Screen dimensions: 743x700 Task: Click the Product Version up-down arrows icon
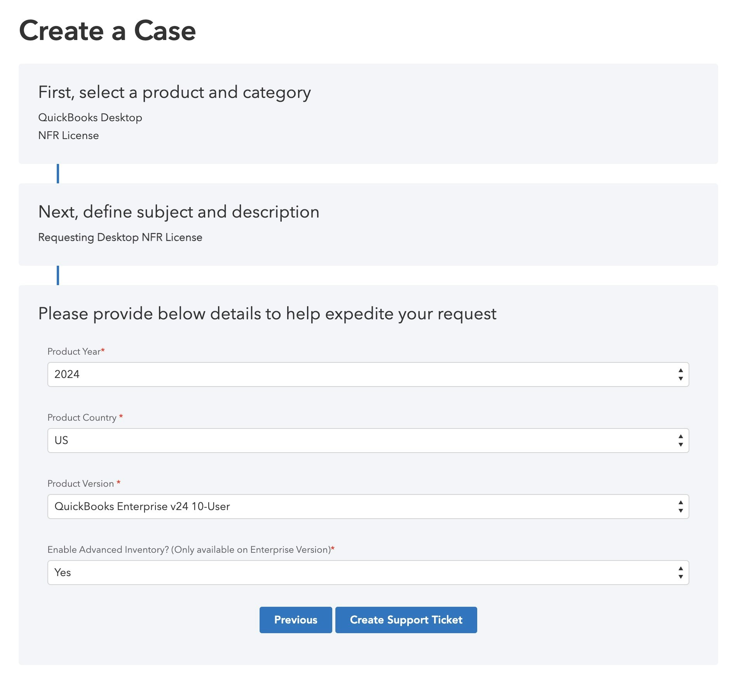click(x=680, y=507)
